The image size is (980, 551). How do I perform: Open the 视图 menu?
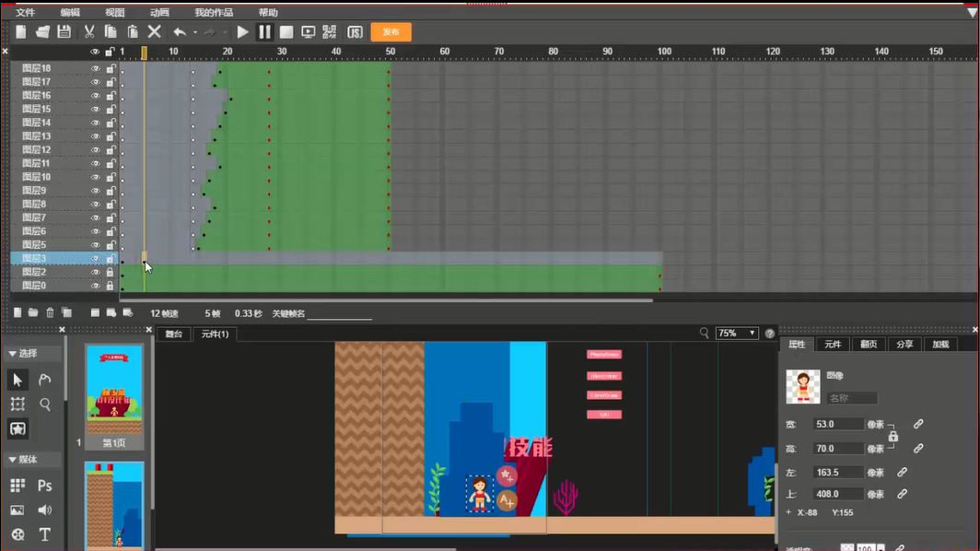click(114, 13)
